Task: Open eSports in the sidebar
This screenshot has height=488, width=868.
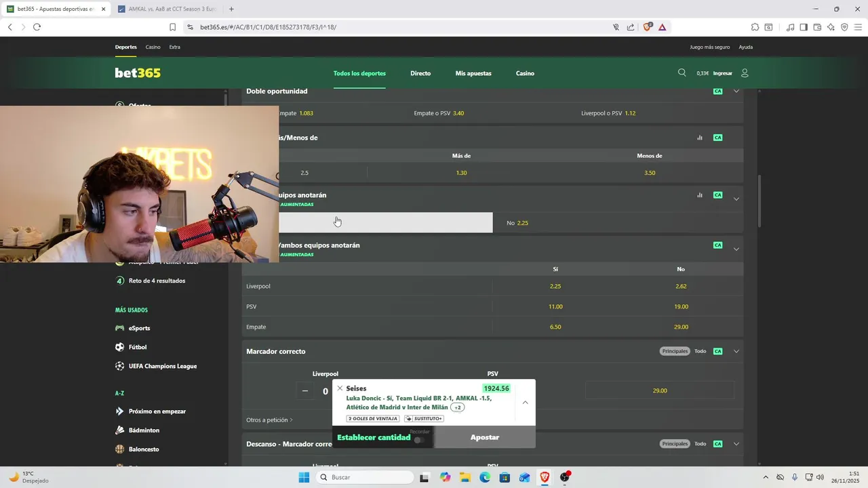Action: [140, 328]
